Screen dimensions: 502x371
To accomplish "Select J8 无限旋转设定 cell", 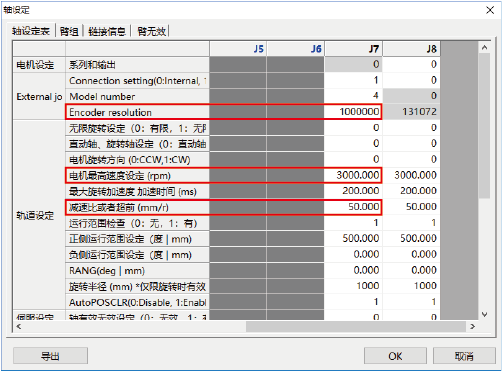I will [411, 128].
